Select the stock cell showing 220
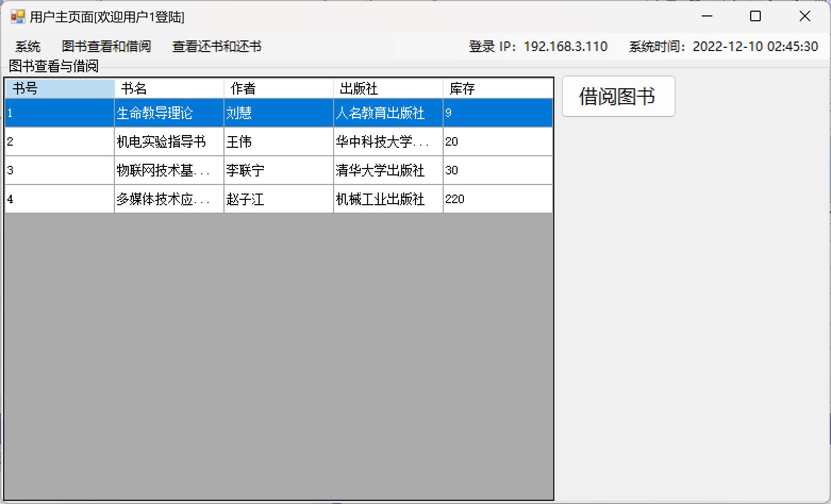This screenshot has width=831, height=504. click(498, 199)
